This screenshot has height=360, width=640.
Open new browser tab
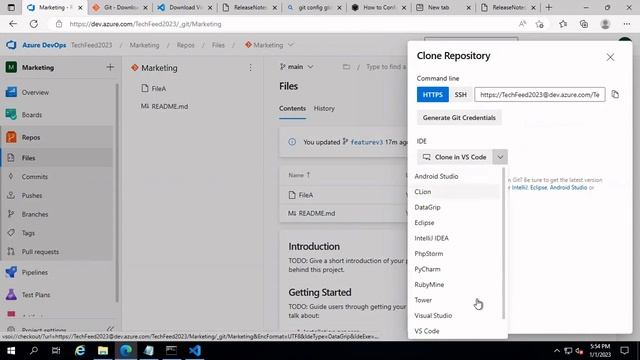[x=549, y=7]
